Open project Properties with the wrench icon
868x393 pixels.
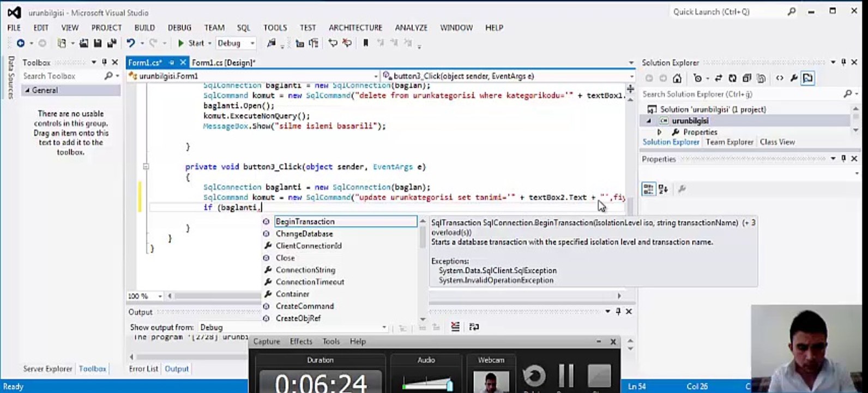(794, 78)
